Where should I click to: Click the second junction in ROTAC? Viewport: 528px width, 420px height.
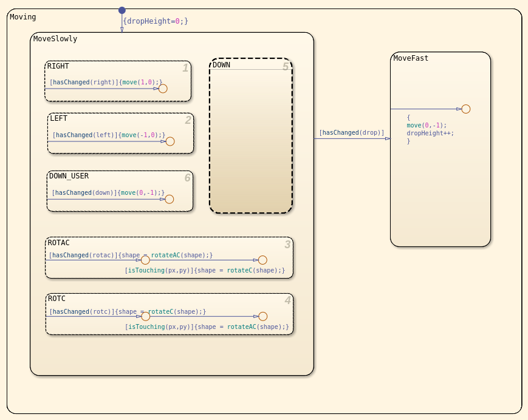(262, 260)
